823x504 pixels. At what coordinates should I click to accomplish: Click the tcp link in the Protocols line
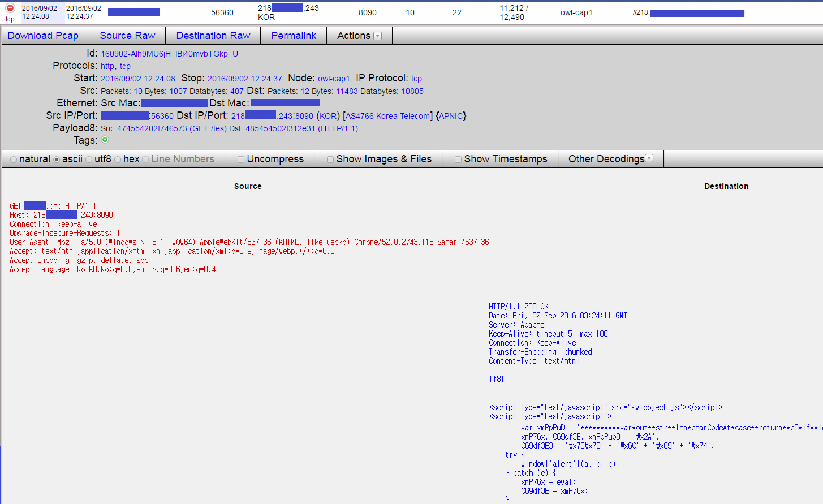click(x=125, y=66)
